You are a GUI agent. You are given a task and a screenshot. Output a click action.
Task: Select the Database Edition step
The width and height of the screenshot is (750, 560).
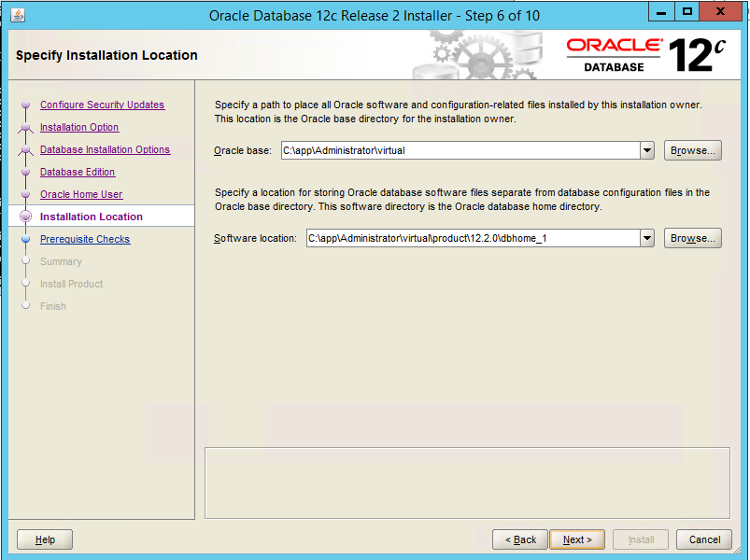78,173
